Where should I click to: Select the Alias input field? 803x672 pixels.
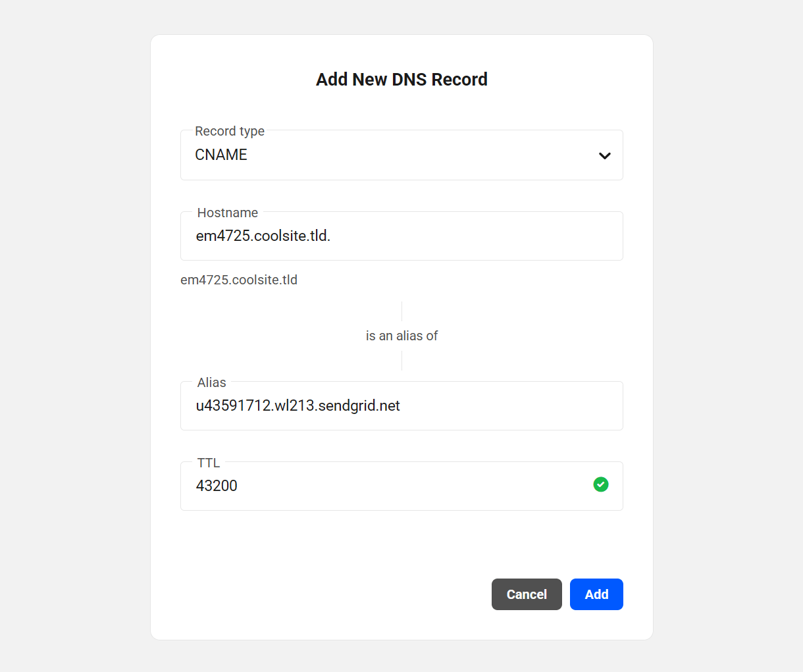pos(401,405)
